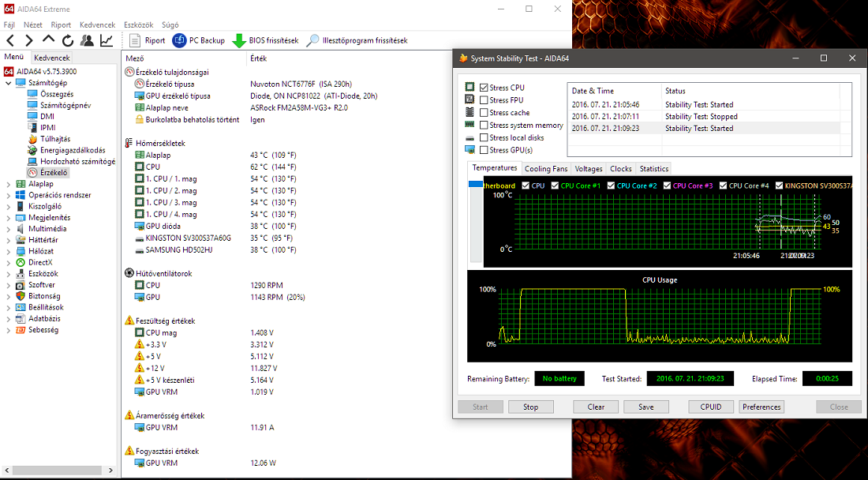
Task: Switch to the Cooling Fans tab
Action: click(546, 169)
